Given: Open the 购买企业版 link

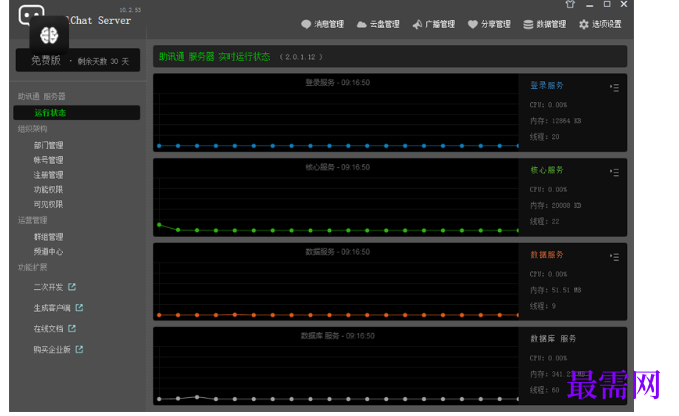Looking at the screenshot, I should click(52, 349).
